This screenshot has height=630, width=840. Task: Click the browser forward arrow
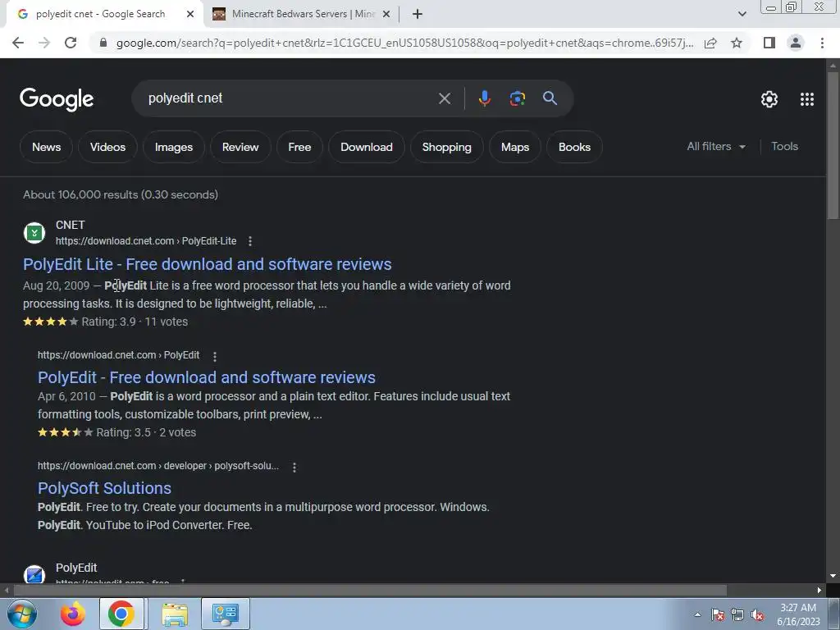click(44, 43)
